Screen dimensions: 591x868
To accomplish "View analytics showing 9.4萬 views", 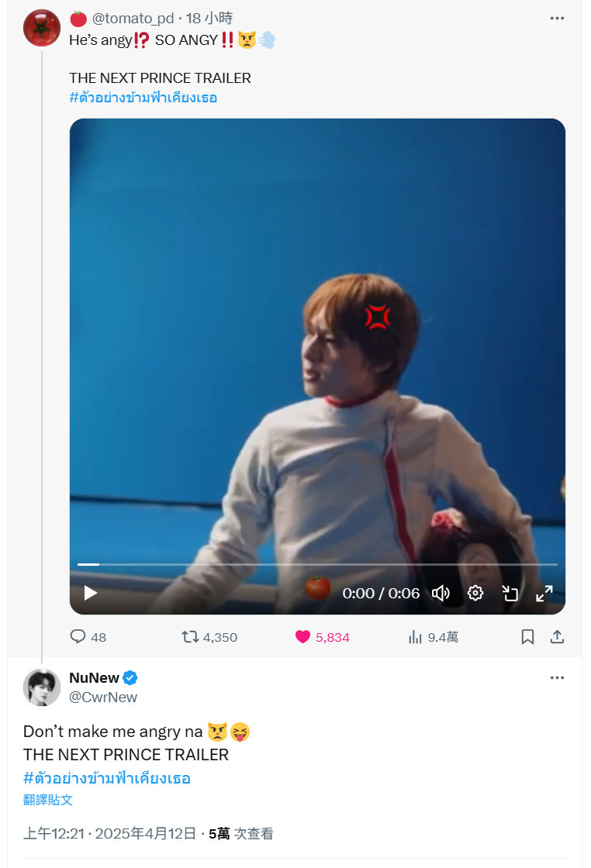I will pos(433,636).
